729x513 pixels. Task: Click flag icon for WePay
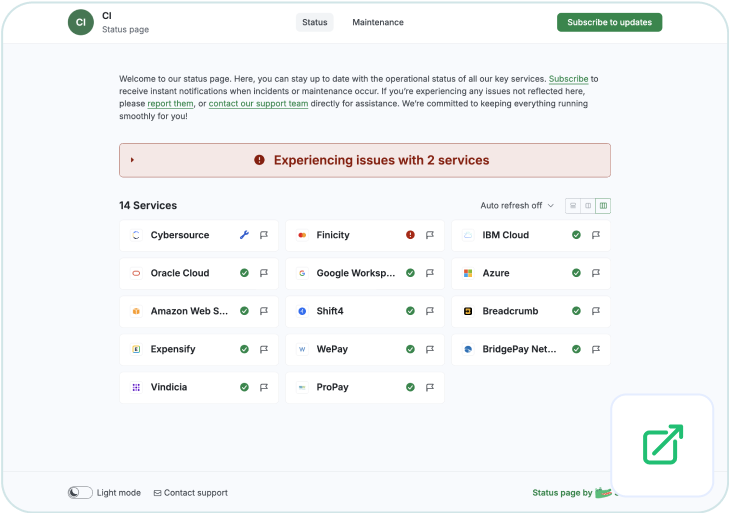(x=430, y=349)
